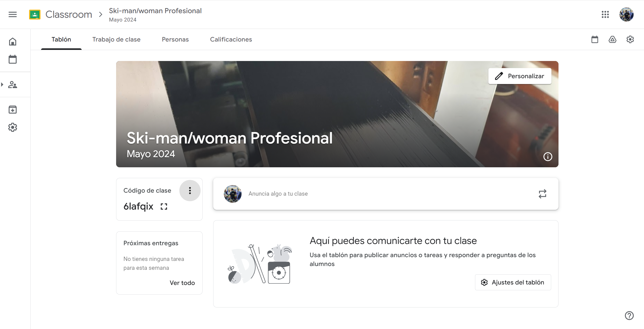Open archived classes in sidebar
Viewport: 644px width, 329px height.
13,110
